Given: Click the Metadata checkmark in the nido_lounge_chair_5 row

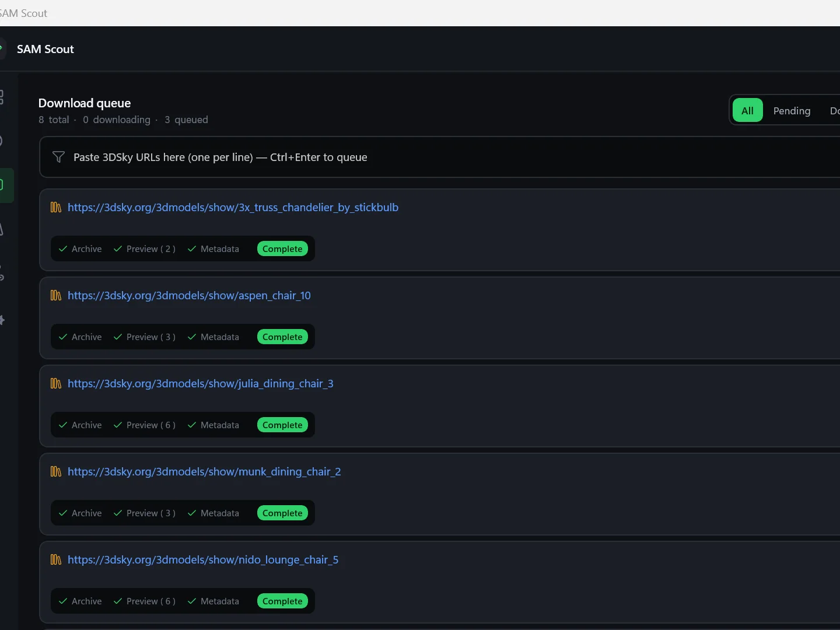Looking at the screenshot, I should click(192, 601).
